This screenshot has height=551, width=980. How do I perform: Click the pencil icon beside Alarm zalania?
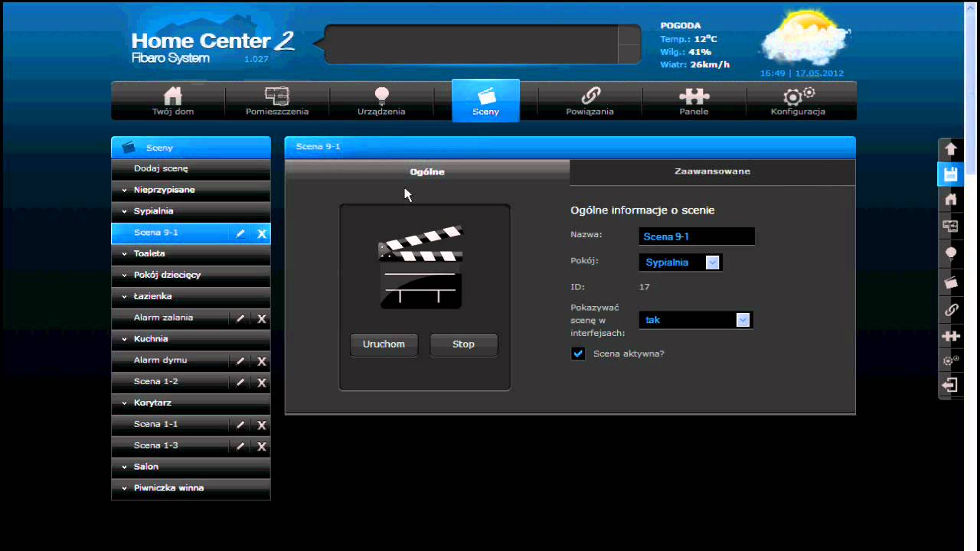[240, 318]
